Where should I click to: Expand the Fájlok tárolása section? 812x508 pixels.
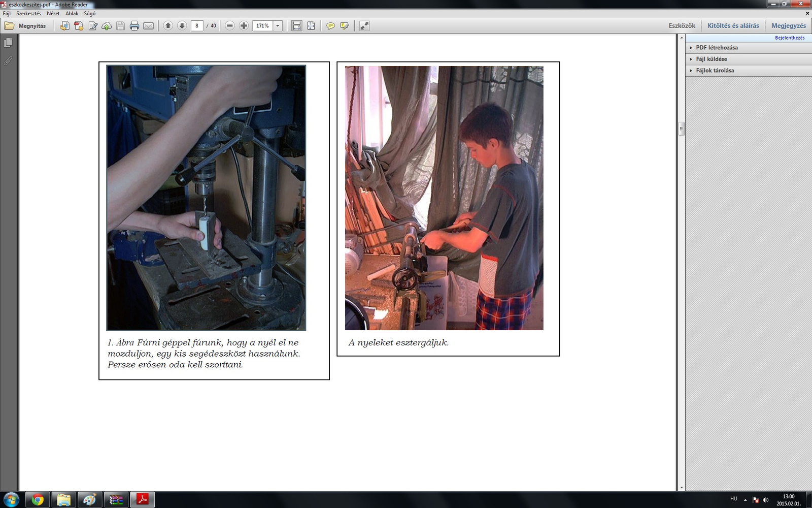pos(749,71)
